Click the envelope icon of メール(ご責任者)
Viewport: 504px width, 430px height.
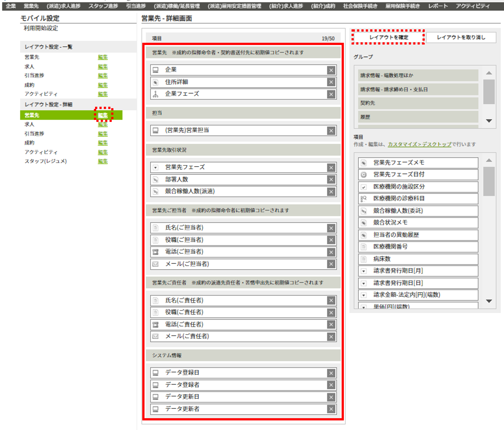click(x=156, y=336)
